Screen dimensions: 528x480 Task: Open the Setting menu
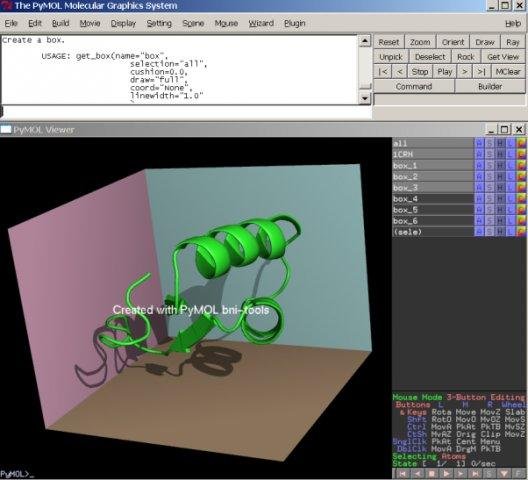(159, 23)
